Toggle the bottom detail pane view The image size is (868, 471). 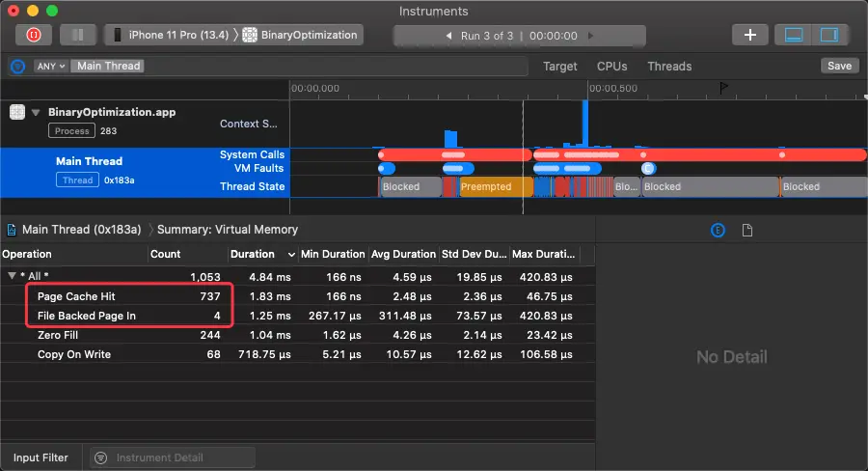click(x=794, y=35)
